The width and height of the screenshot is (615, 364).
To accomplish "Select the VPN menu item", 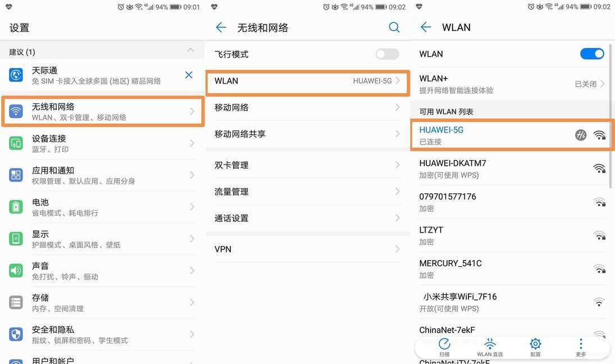I will [307, 249].
